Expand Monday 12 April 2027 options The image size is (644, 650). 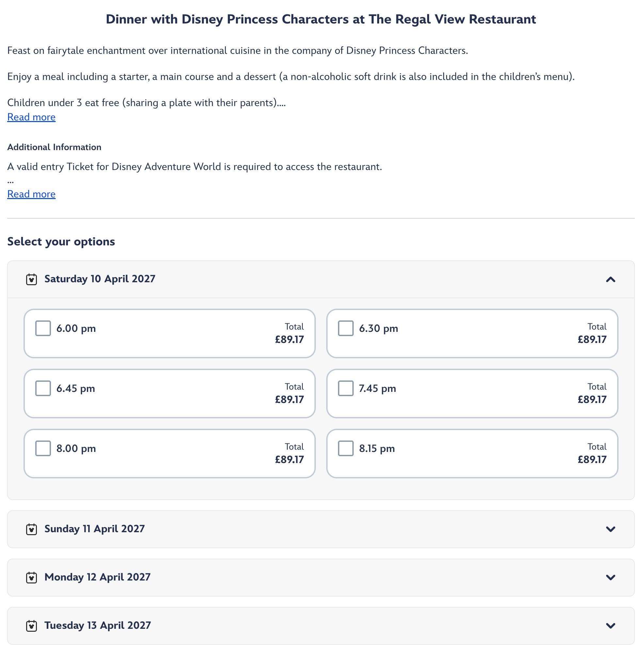(610, 578)
